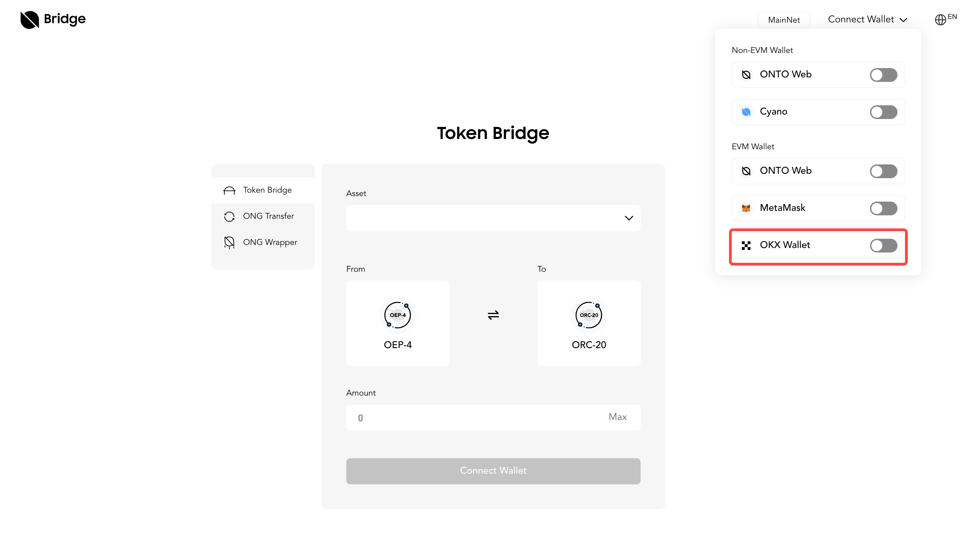The image size is (980, 538).
Task: Enable the Non-EVM ONTO Web toggle
Action: (883, 75)
